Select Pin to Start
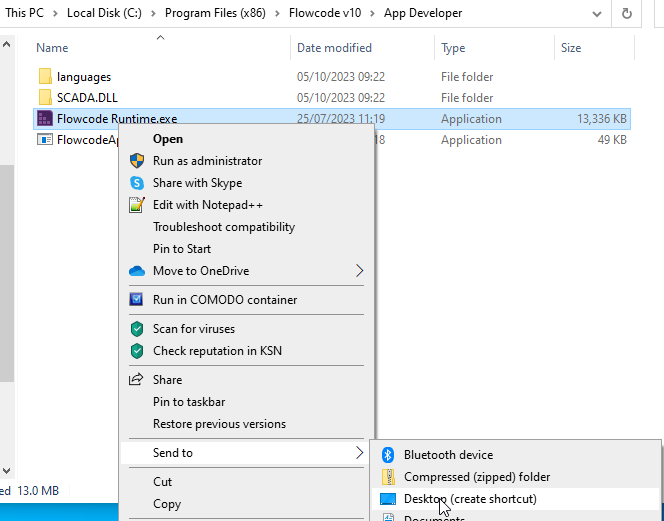The width and height of the screenshot is (664, 521). [x=247, y=249]
